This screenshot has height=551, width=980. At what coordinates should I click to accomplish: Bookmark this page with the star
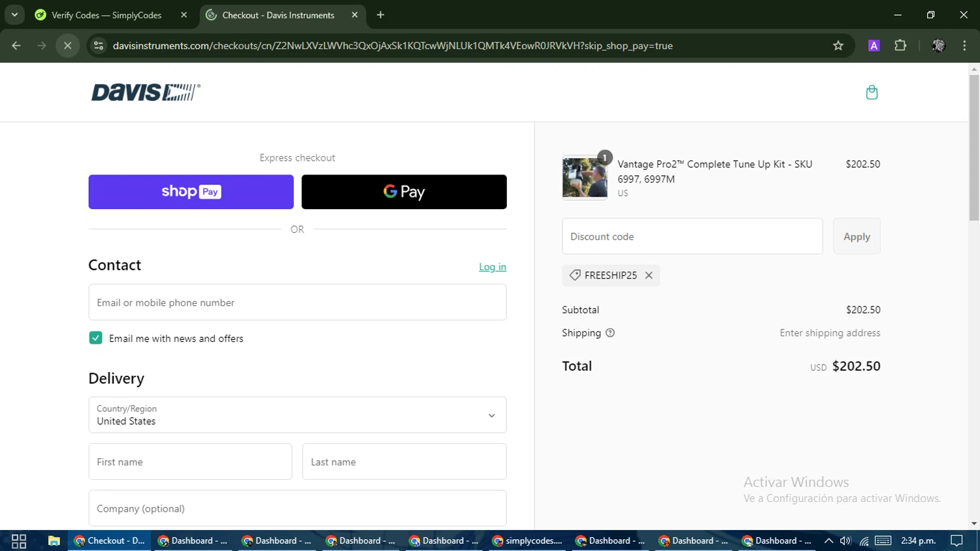point(838,46)
